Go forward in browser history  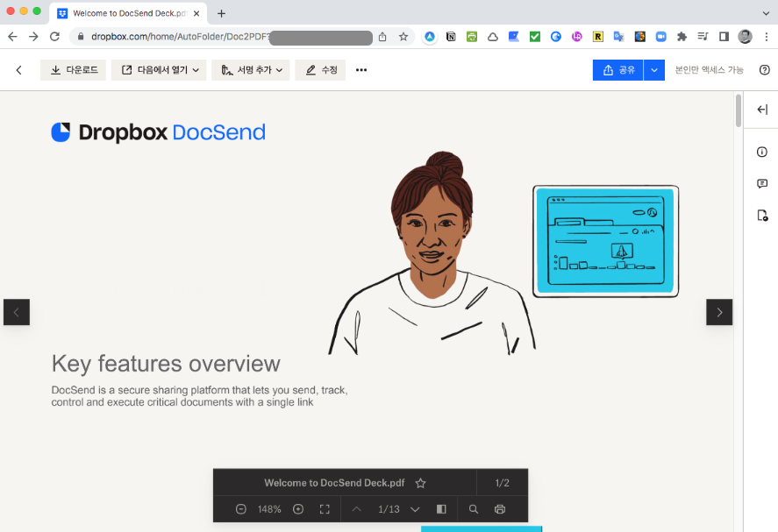[33, 36]
